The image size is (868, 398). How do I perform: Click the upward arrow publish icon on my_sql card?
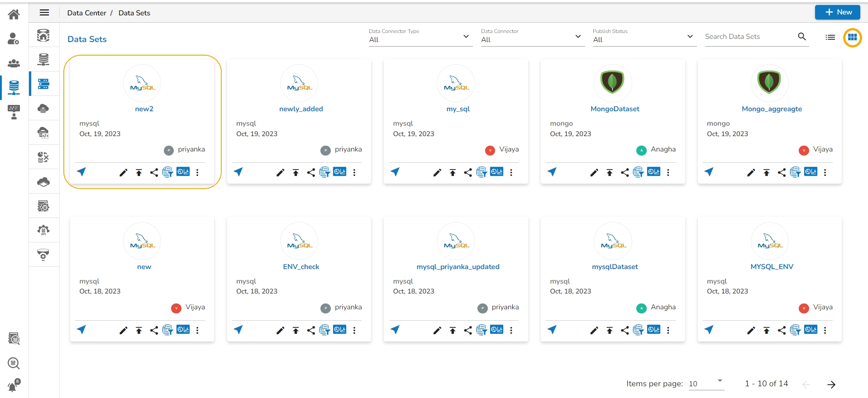click(453, 172)
